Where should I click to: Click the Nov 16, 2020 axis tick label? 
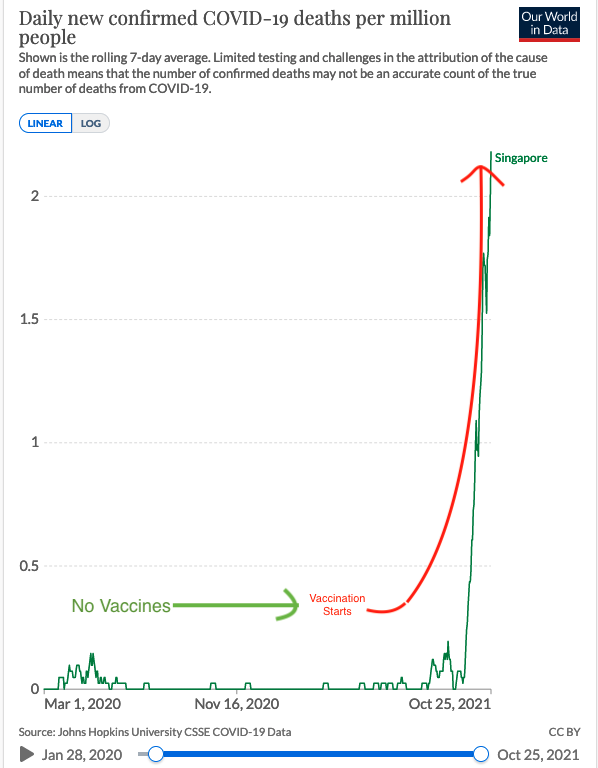[x=237, y=704]
